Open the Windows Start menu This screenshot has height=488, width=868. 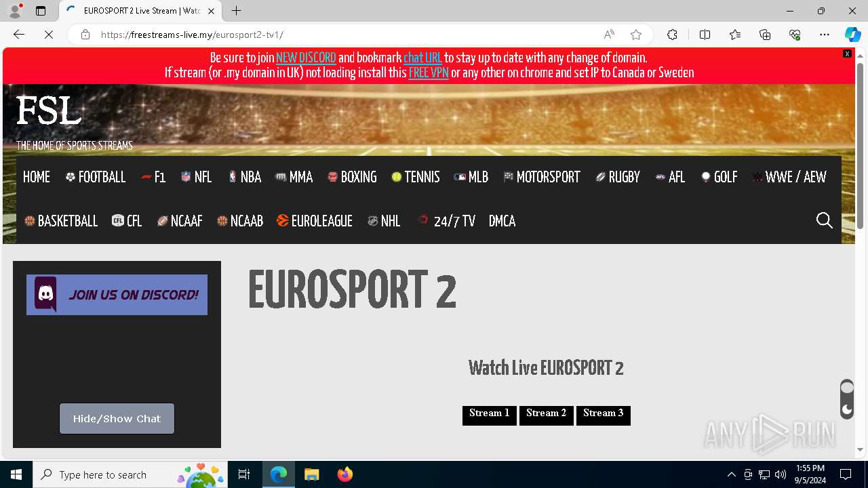coord(16,474)
